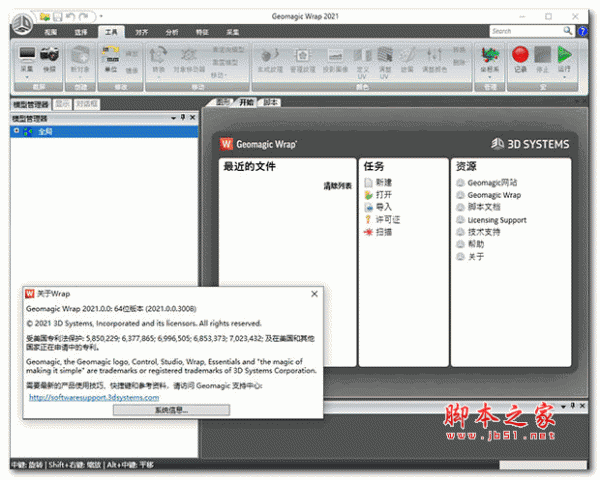
Task: Open the softwaresupport.3dsystems.com link
Action: pos(94,398)
